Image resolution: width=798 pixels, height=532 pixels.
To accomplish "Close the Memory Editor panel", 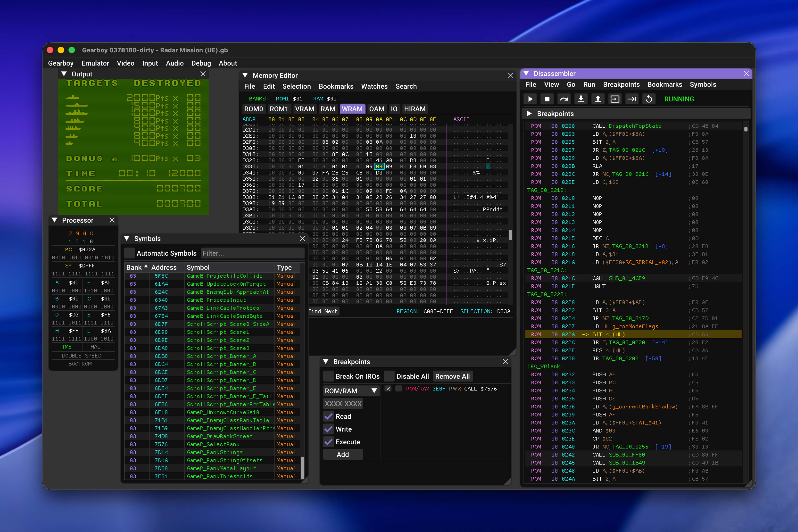I will coord(510,75).
